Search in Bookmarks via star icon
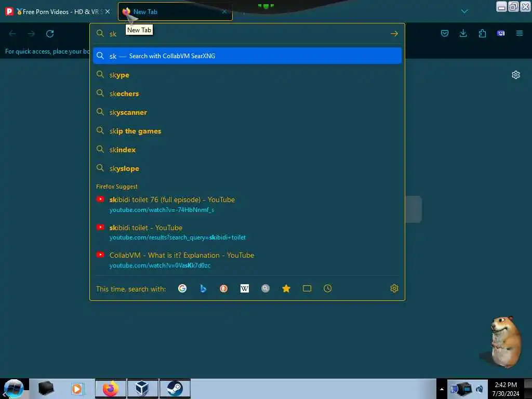This screenshot has width=532, height=399. click(286, 288)
